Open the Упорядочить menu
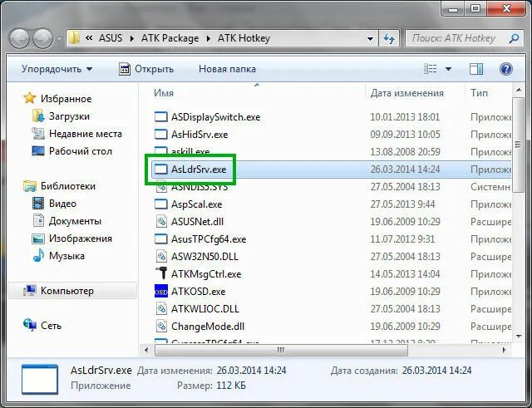 click(x=57, y=69)
